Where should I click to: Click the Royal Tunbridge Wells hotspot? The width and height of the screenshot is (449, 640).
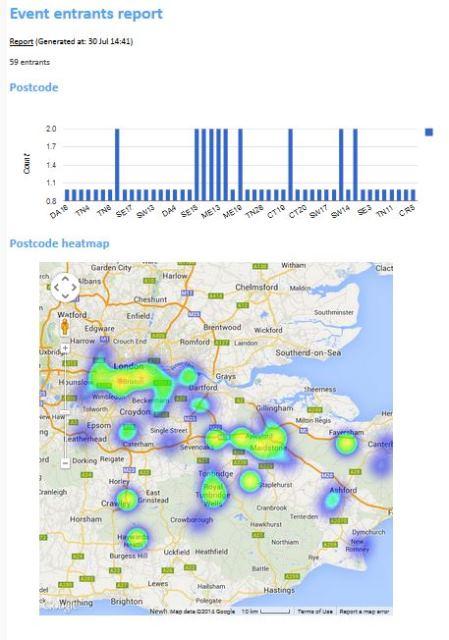coord(213,493)
